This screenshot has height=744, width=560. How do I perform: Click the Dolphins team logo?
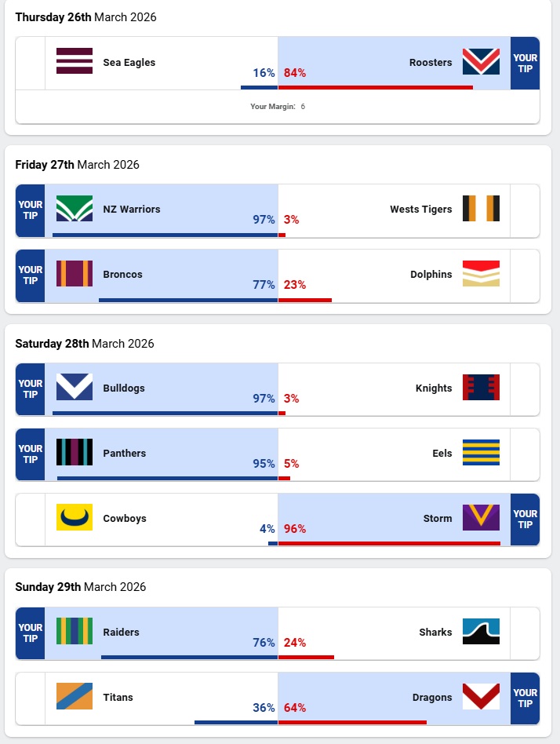coord(481,274)
